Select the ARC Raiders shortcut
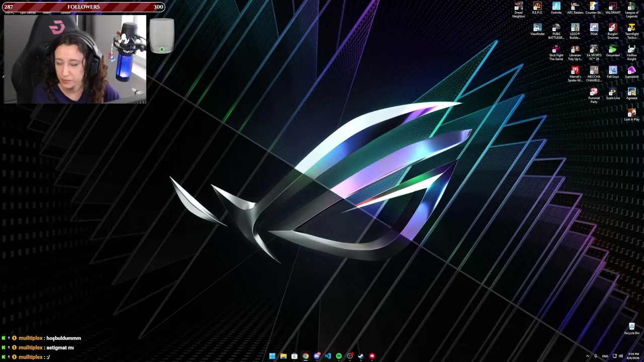This screenshot has height=362, width=644. pos(575,8)
